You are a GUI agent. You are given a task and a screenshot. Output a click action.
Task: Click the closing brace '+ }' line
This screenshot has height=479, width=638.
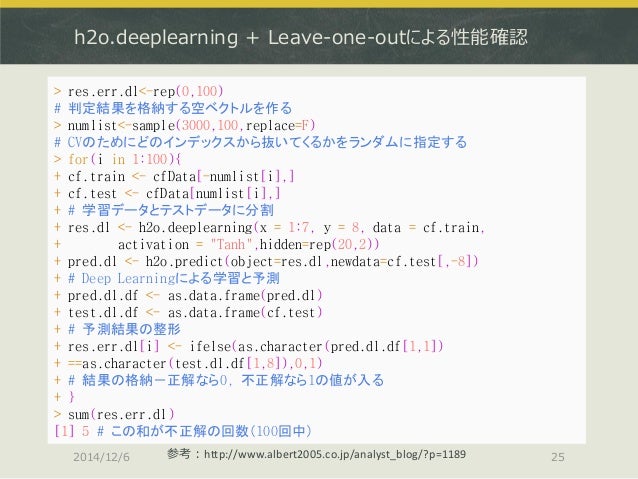tap(64, 397)
